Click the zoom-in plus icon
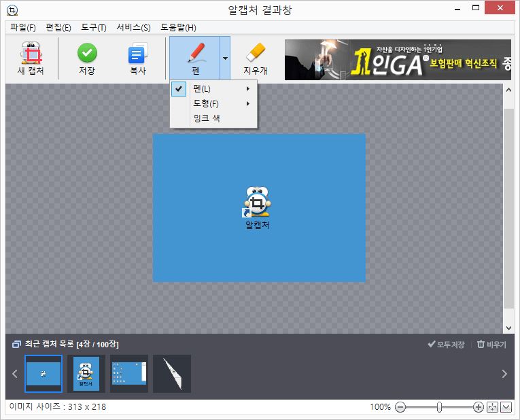The width and height of the screenshot is (520, 420). (478, 407)
